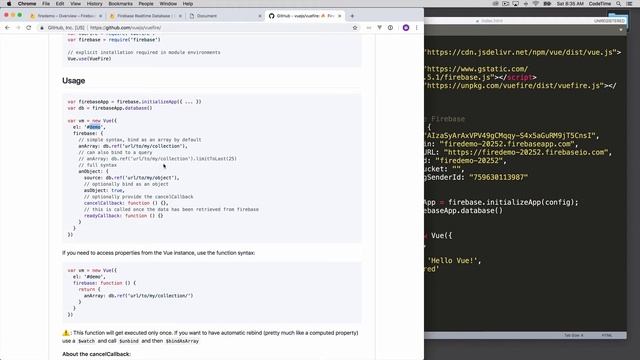This screenshot has height=360, width=640.
Task: Close the Document tab
Action: [x=260, y=16]
